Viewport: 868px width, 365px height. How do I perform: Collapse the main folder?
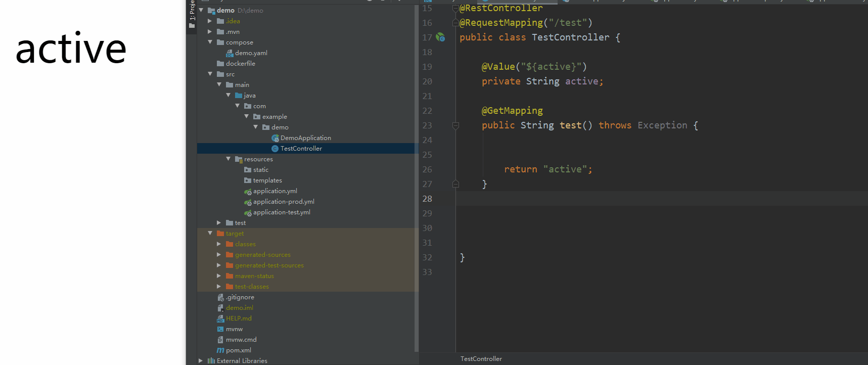[219, 85]
